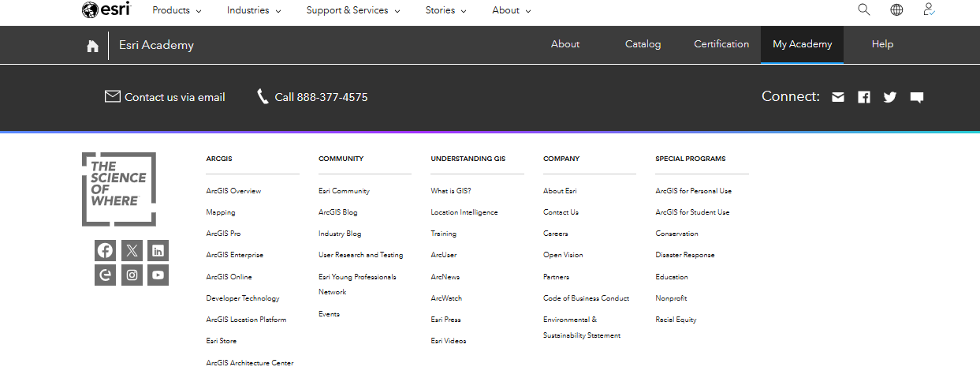Switch to the Certification tab
This screenshot has height=378, width=980.
721,44
